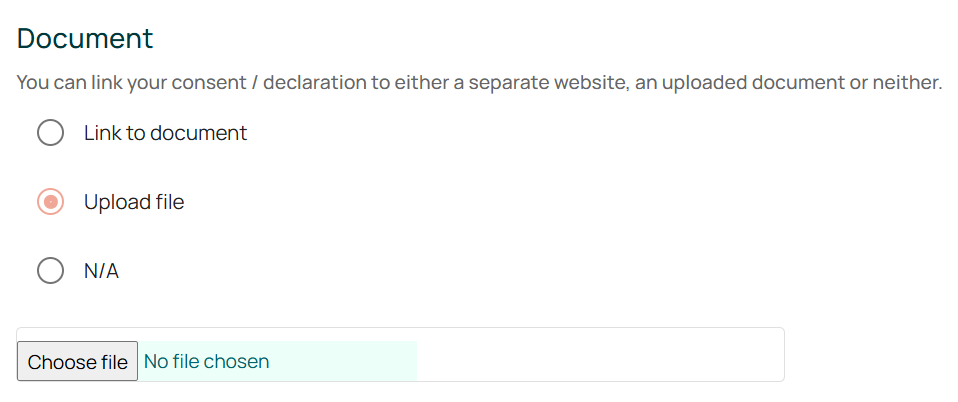Click the 'Link to document' label text
Screen dimensions: 958x402
point(165,133)
